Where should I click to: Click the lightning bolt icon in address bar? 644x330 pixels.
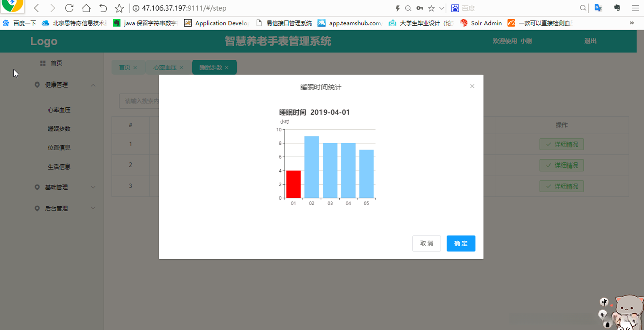(398, 8)
